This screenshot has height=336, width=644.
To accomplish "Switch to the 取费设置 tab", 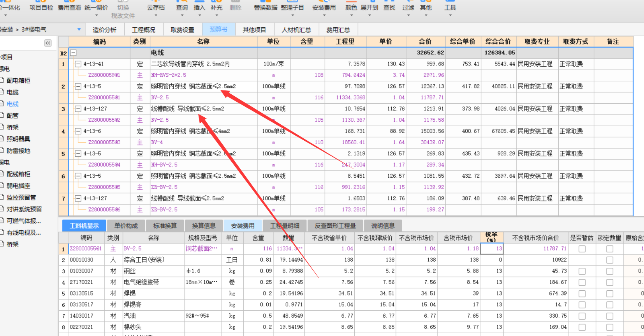I will point(182,30).
